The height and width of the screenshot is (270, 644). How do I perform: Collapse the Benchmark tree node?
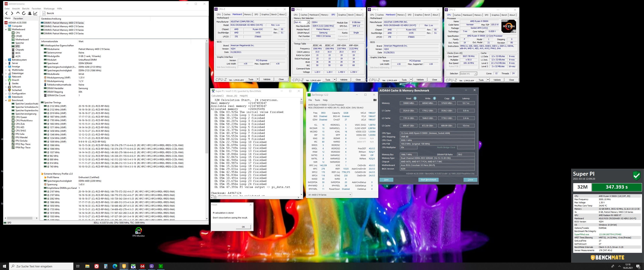pyautogui.click(x=6, y=100)
